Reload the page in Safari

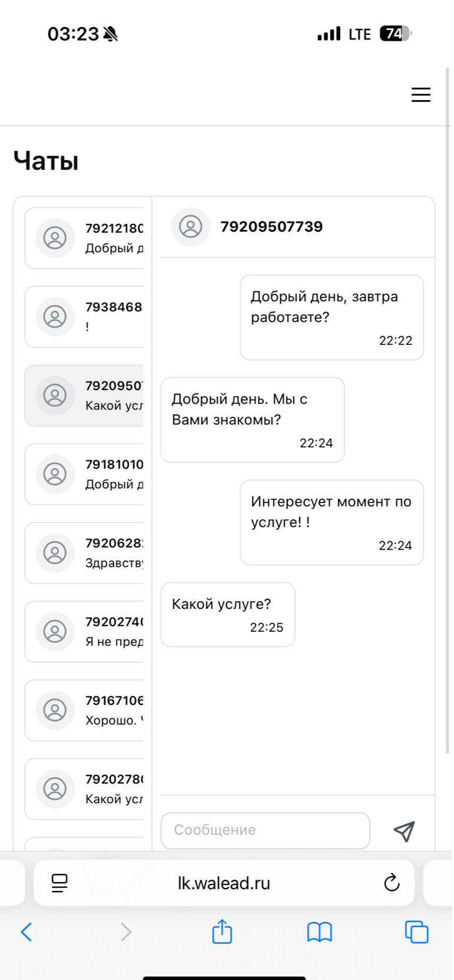[x=392, y=883]
